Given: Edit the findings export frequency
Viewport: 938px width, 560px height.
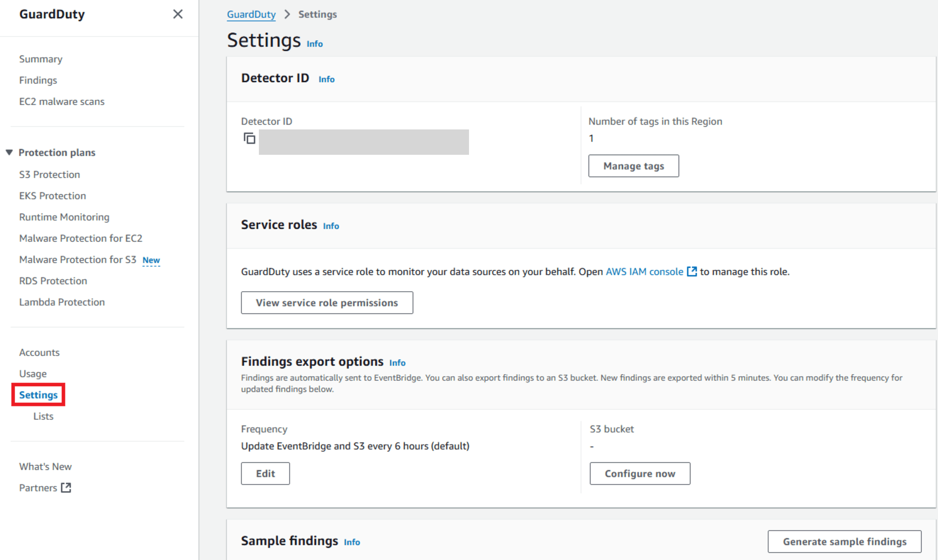Looking at the screenshot, I should click(265, 473).
